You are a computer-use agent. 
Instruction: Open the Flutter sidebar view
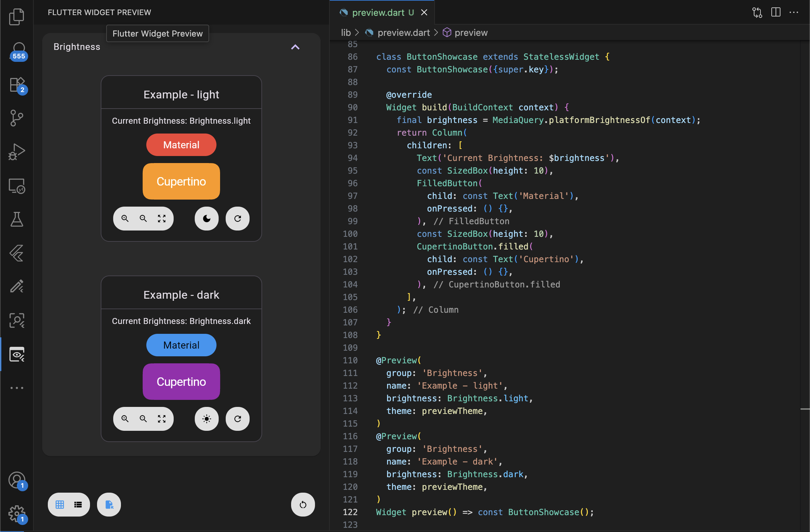click(17, 253)
